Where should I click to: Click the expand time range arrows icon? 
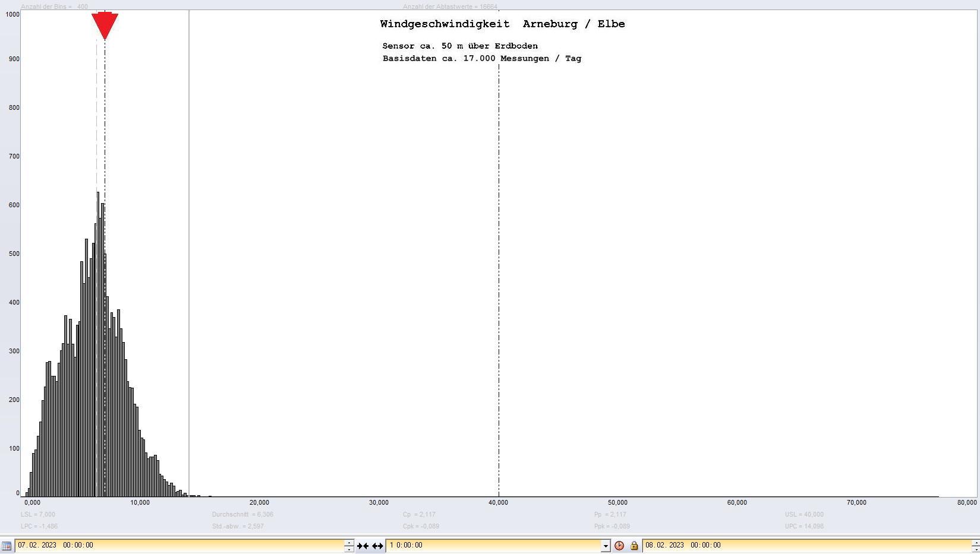point(377,546)
